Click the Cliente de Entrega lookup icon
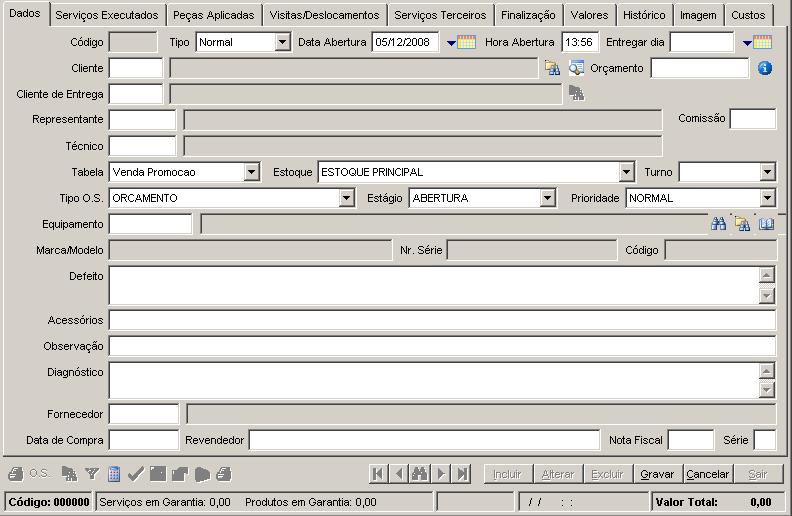The width and height of the screenshot is (792, 516). pyautogui.click(x=576, y=93)
